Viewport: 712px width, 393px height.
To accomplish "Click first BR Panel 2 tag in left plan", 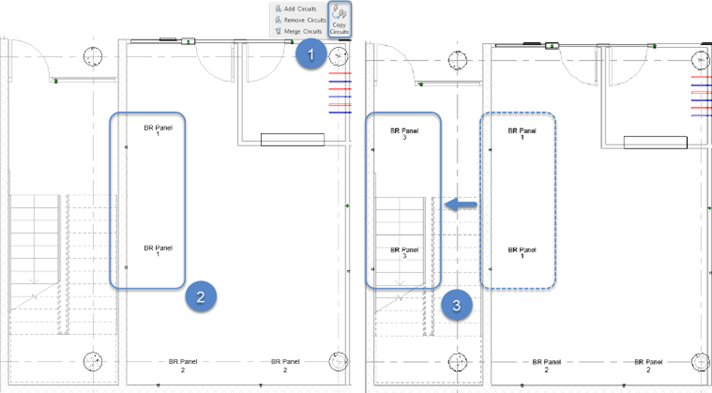I will coord(183,365).
